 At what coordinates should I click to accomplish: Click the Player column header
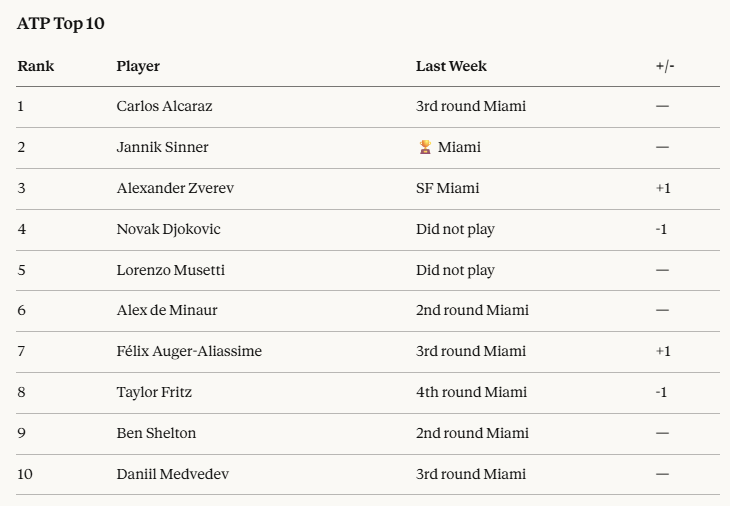click(x=138, y=66)
